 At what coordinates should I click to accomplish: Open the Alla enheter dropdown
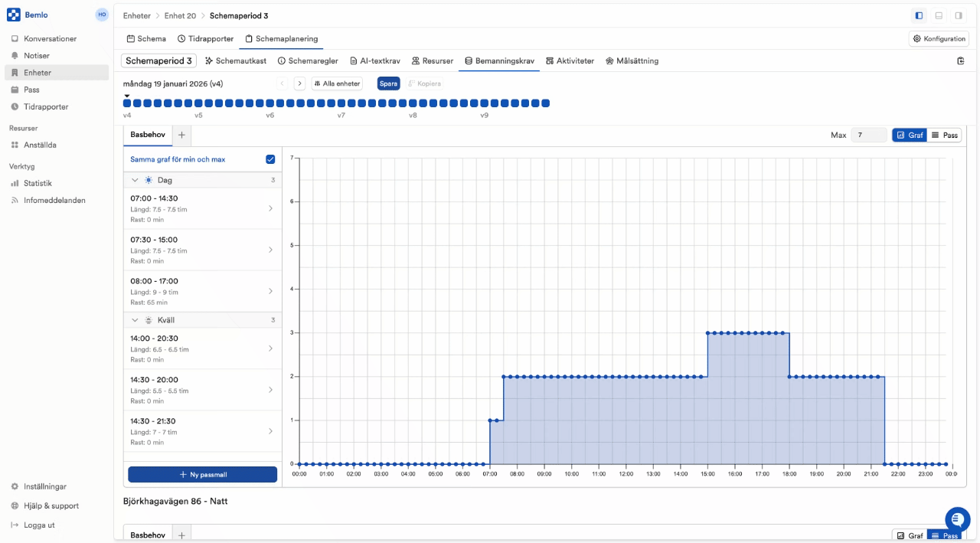coord(337,83)
